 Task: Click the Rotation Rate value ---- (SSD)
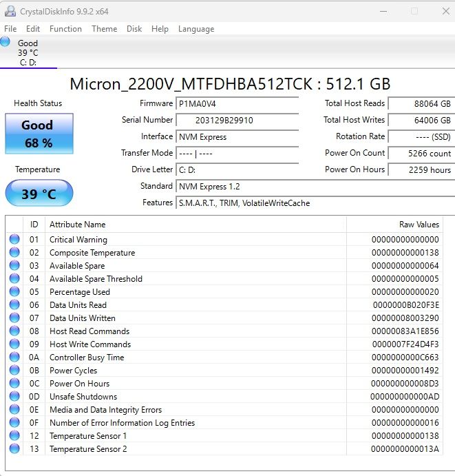tap(422, 137)
